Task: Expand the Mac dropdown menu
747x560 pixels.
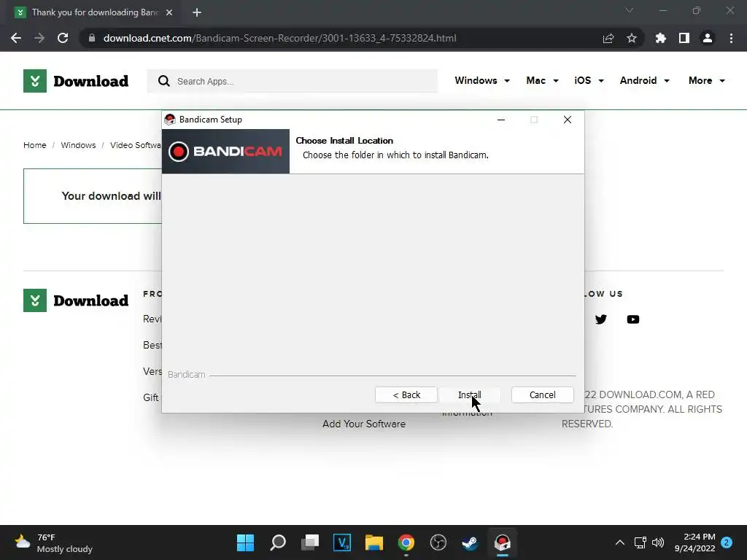Action: [542, 80]
